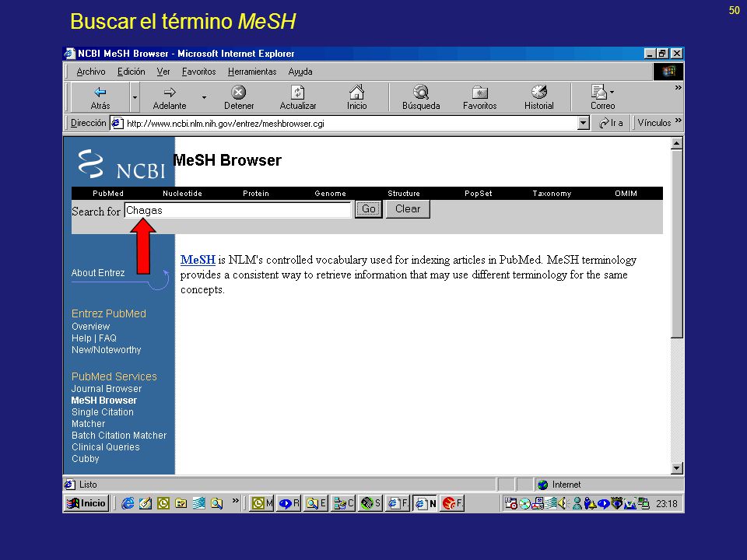Launch Internet Explorer from quick launch
The width and height of the screenshot is (747, 560).
128,503
